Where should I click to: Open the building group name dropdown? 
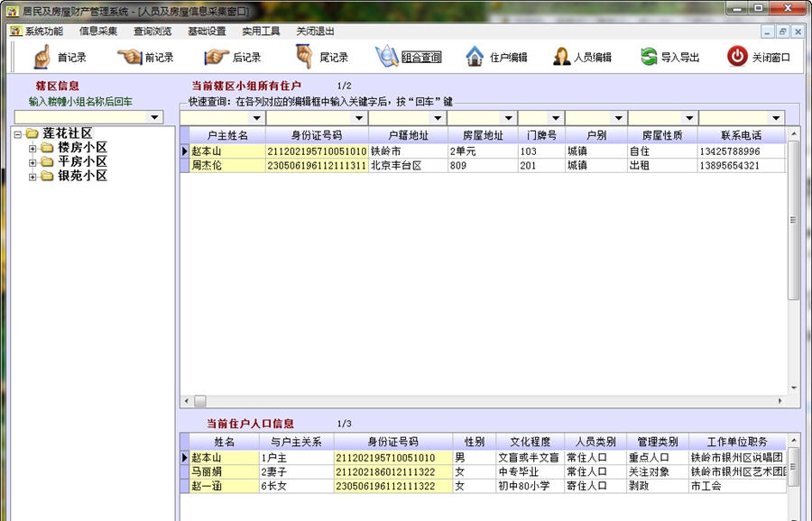155,117
